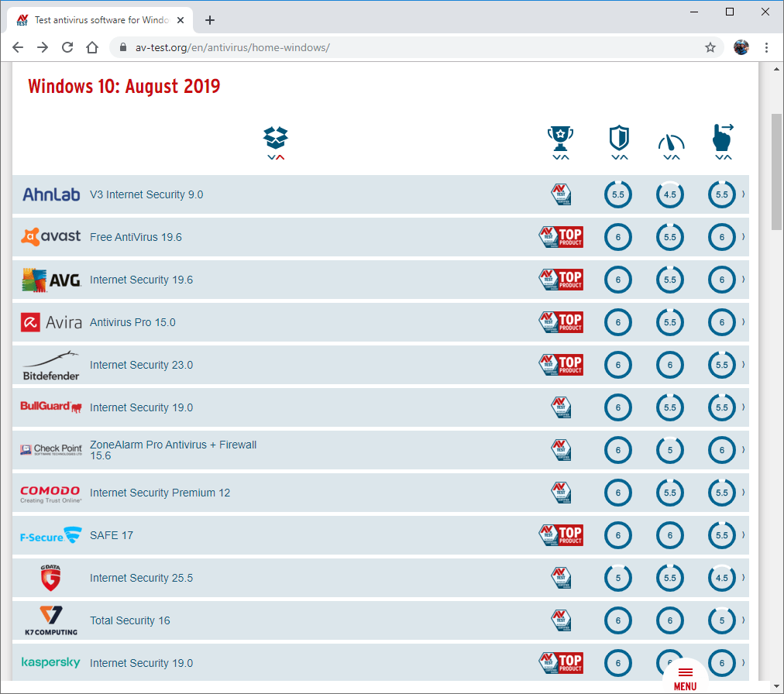Click AhnLab's 4.5 performance score circle
The image size is (784, 694).
670,194
